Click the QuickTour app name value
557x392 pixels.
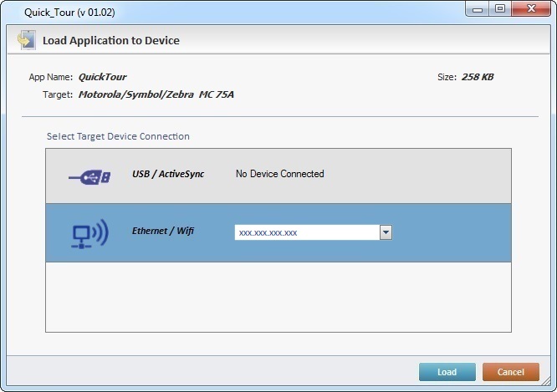tap(102, 78)
